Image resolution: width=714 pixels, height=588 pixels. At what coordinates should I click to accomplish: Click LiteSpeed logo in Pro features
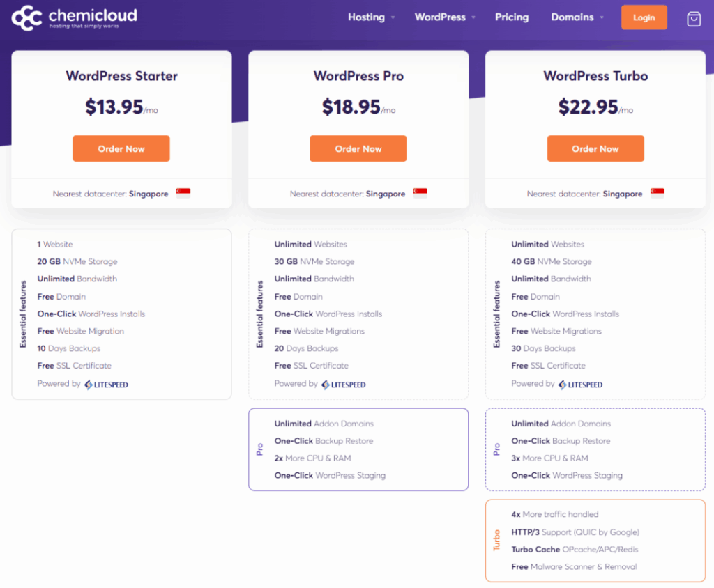[x=344, y=384]
